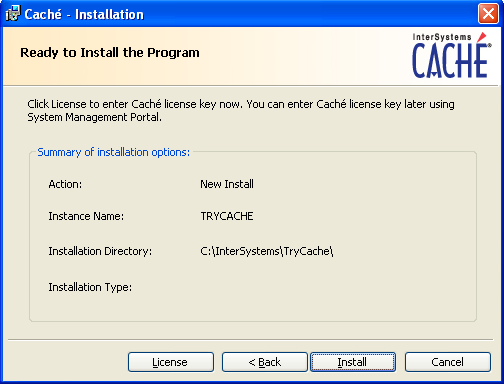
Task: Click the 'Installation Type:' label
Action: coord(90,287)
